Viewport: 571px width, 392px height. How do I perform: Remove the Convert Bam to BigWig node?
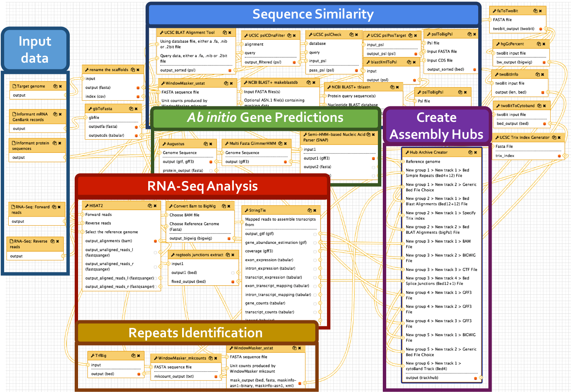(229, 206)
